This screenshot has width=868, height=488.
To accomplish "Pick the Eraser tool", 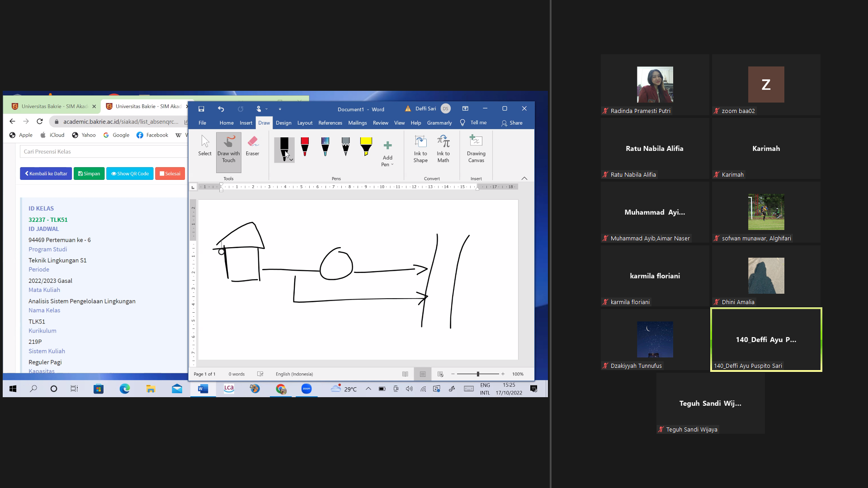I will tap(252, 146).
